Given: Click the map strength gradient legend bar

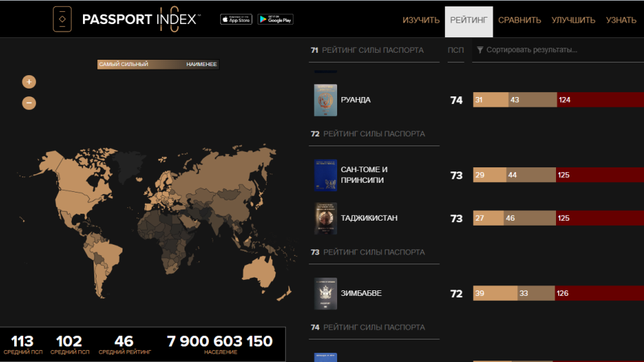Looking at the screenshot, I should [158, 65].
